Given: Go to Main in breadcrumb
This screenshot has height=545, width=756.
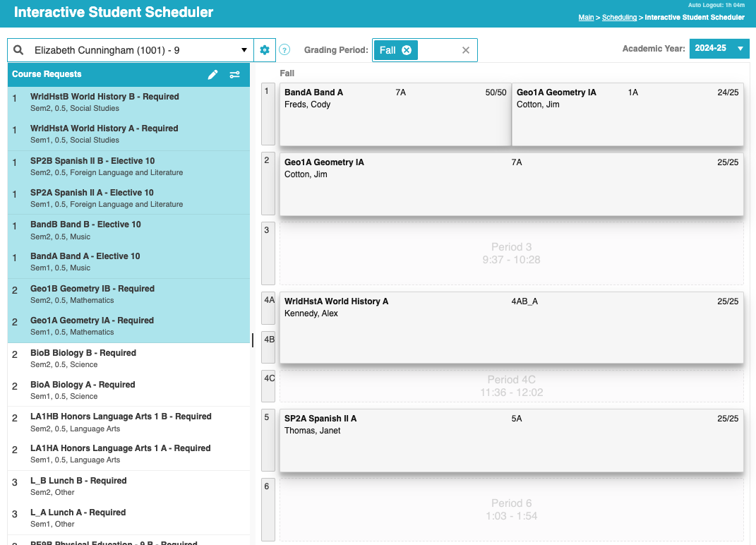Looking at the screenshot, I should (x=586, y=18).
